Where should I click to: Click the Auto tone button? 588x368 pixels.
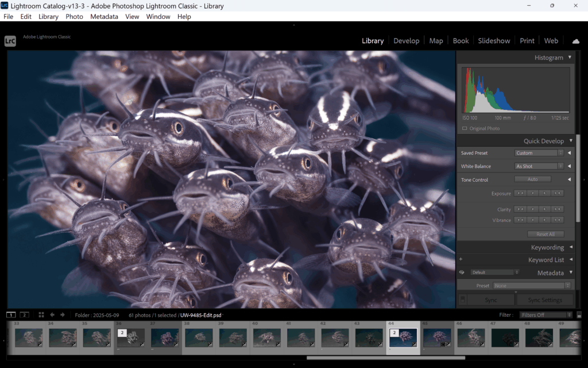532,179
